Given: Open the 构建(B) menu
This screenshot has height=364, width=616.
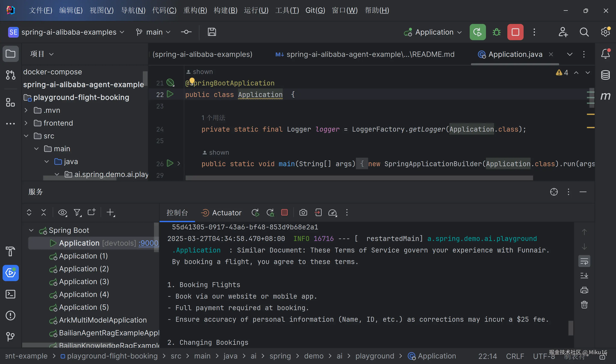Looking at the screenshot, I should click(225, 10).
